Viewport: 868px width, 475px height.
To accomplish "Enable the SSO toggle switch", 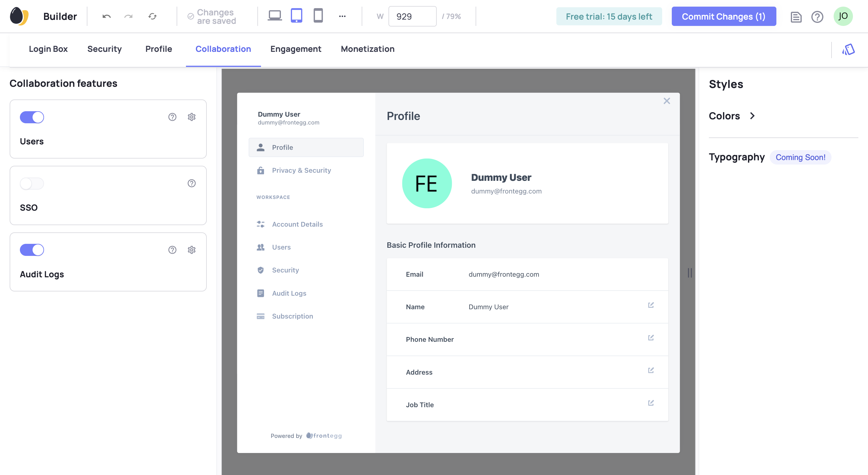I will pyautogui.click(x=32, y=184).
